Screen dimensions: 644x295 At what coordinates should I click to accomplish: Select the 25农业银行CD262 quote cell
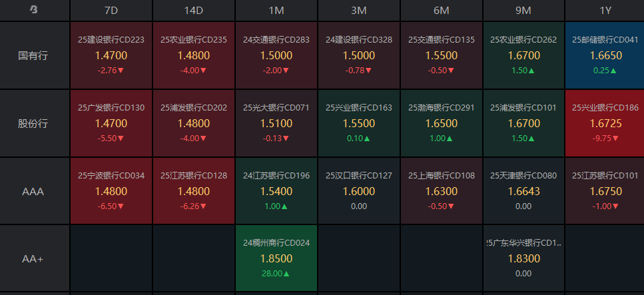click(x=523, y=55)
